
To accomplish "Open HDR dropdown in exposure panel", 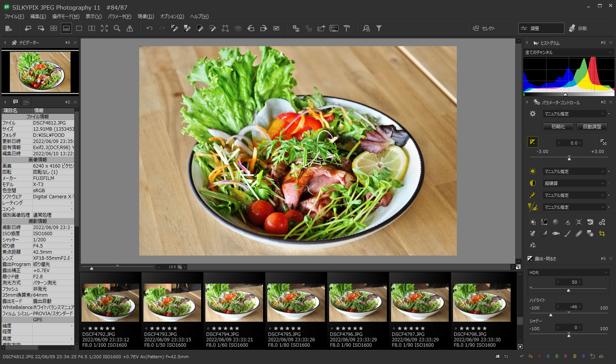I will pos(569,273).
